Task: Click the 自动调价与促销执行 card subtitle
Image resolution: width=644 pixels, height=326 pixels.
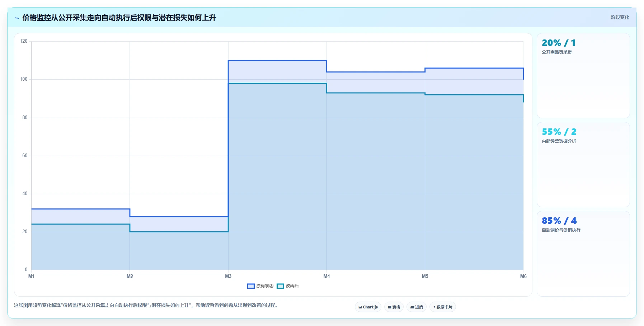Action: 561,230
